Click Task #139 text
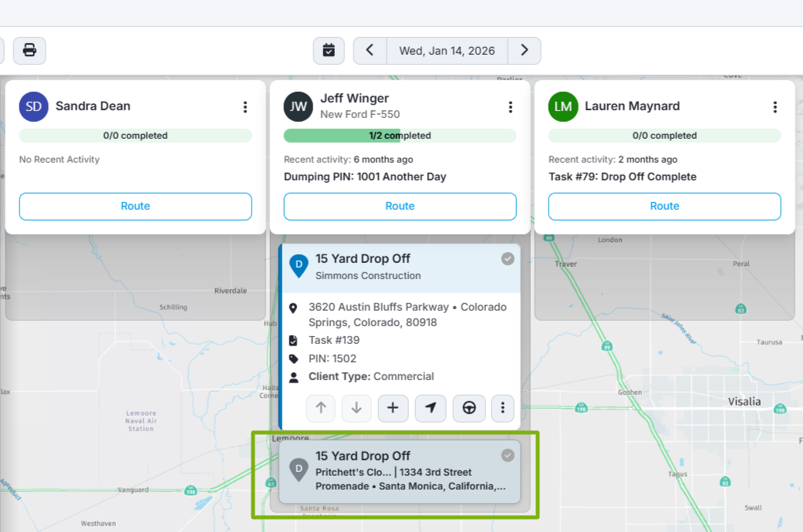 click(x=334, y=341)
